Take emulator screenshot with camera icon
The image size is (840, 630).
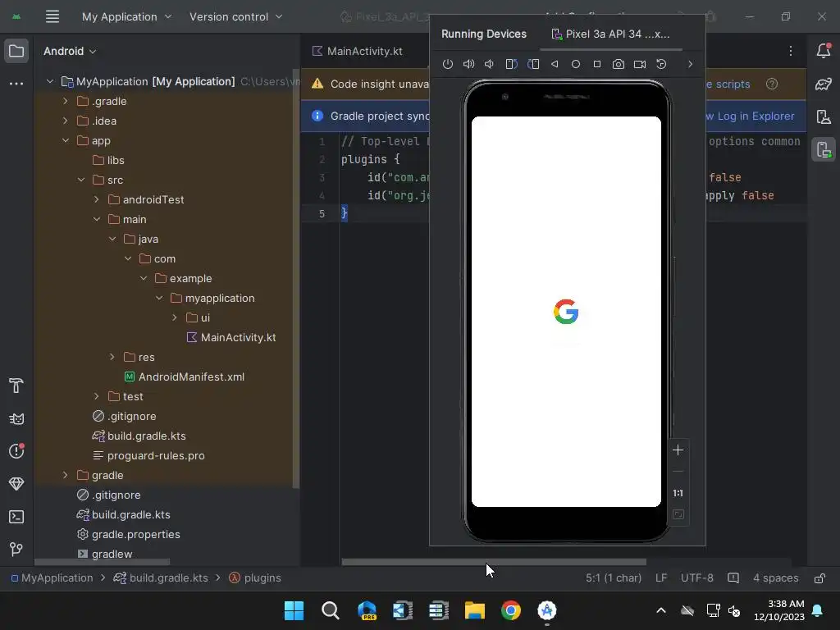[619, 64]
